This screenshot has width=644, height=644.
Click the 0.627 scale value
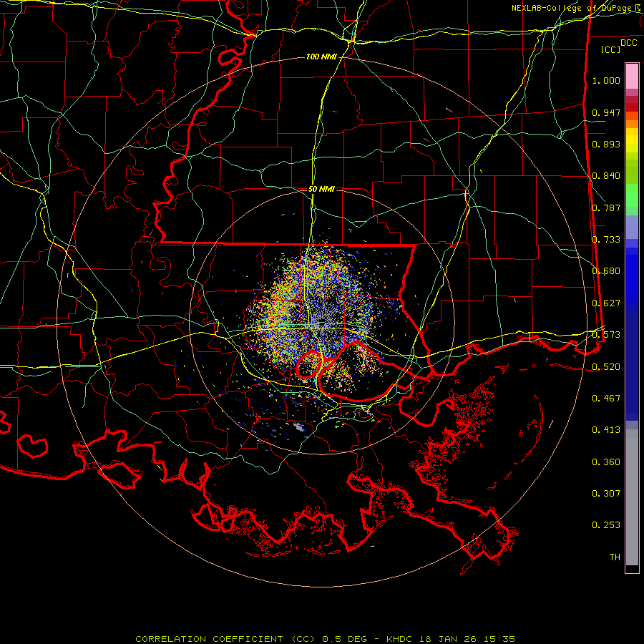pyautogui.click(x=606, y=303)
